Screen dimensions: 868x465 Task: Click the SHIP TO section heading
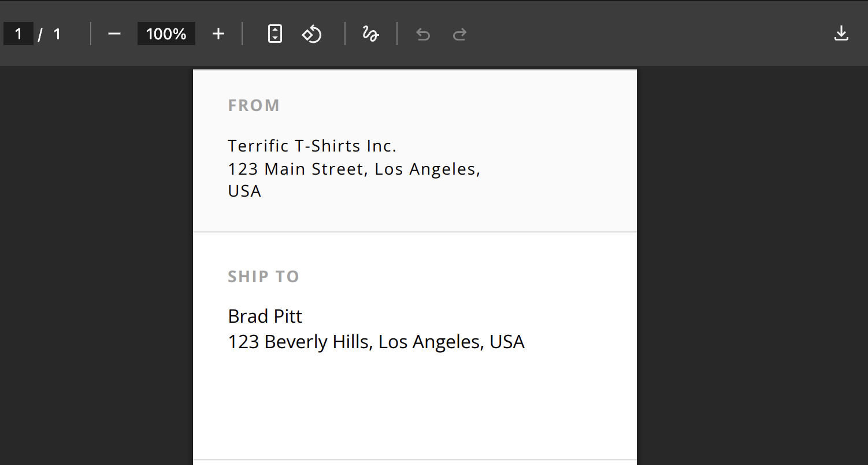point(264,276)
